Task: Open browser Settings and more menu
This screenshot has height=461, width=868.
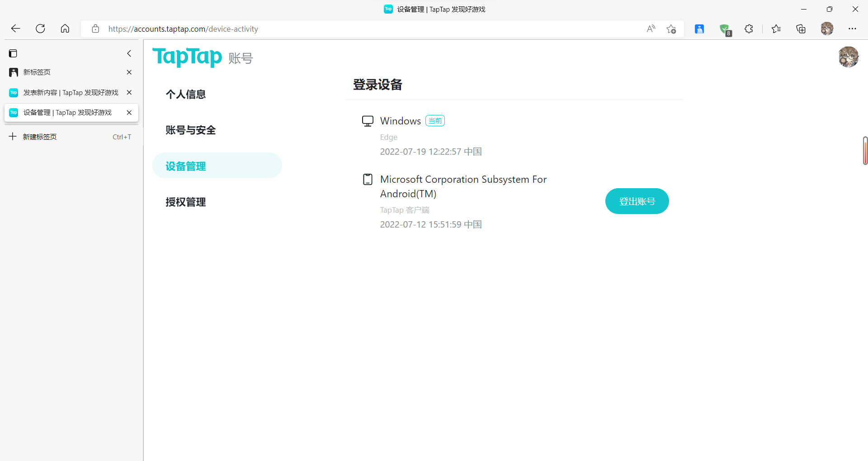Action: pyautogui.click(x=852, y=29)
